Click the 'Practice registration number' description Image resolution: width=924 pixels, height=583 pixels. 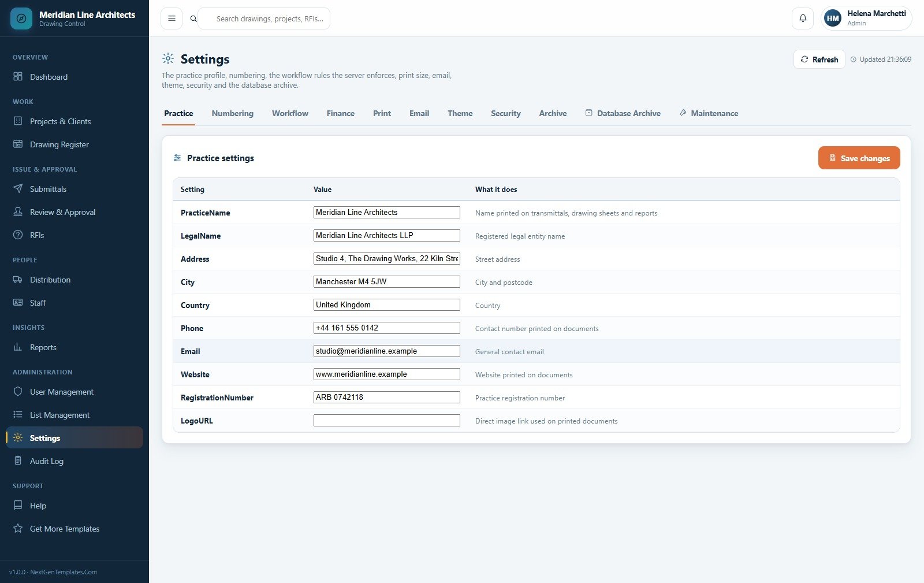520,398
